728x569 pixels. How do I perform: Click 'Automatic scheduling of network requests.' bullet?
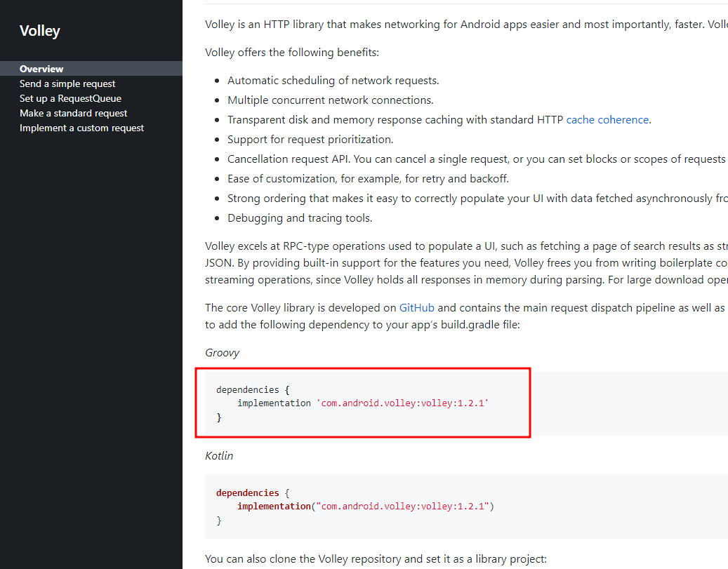click(333, 81)
